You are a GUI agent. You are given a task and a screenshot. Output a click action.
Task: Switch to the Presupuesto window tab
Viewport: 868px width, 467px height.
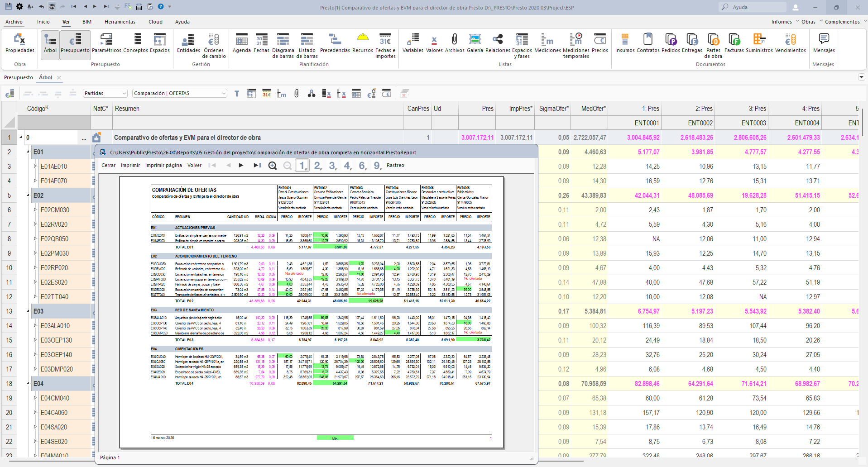pyautogui.click(x=19, y=77)
